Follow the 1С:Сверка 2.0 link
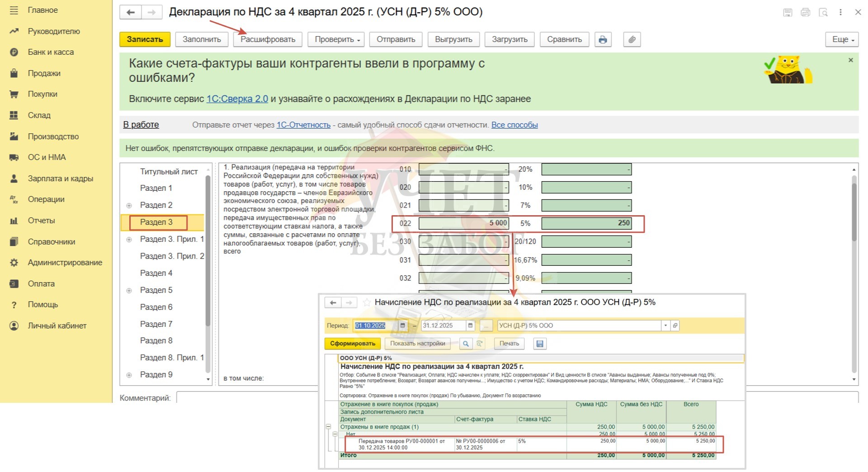 click(x=237, y=99)
